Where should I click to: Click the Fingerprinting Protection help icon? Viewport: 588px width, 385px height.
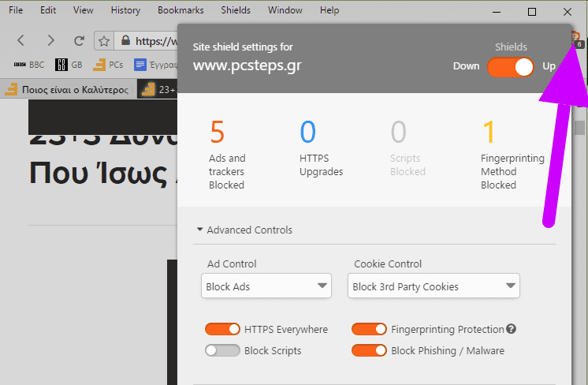pos(511,329)
